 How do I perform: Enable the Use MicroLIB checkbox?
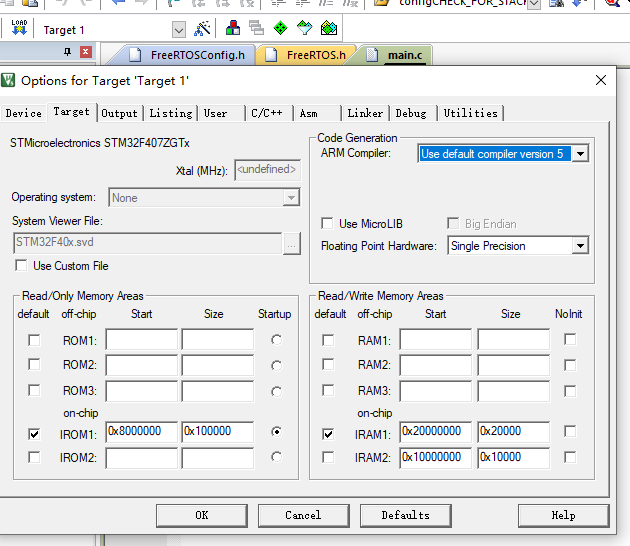[x=327, y=223]
